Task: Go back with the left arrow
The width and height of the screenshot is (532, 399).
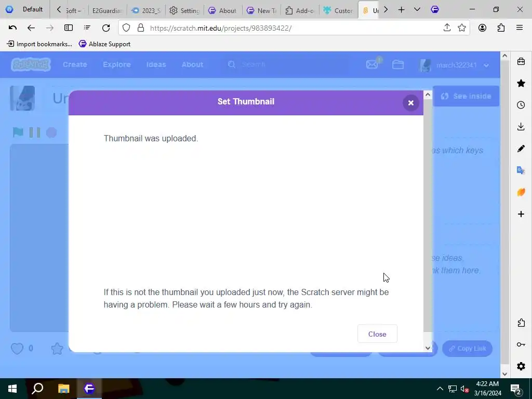Action: (x=31, y=28)
